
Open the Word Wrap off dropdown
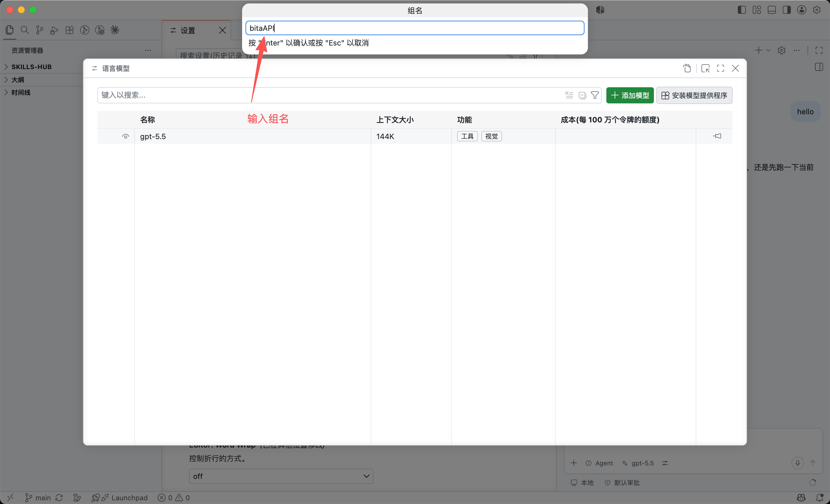281,476
